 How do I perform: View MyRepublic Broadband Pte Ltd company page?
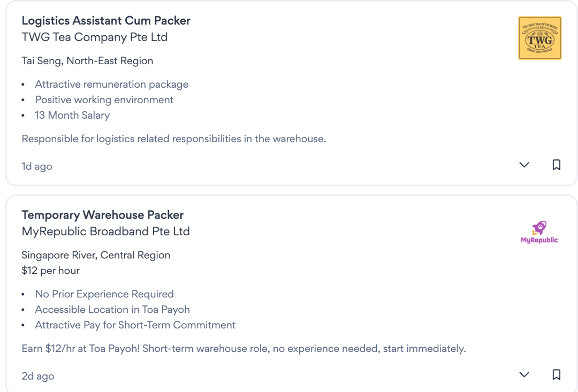106,232
